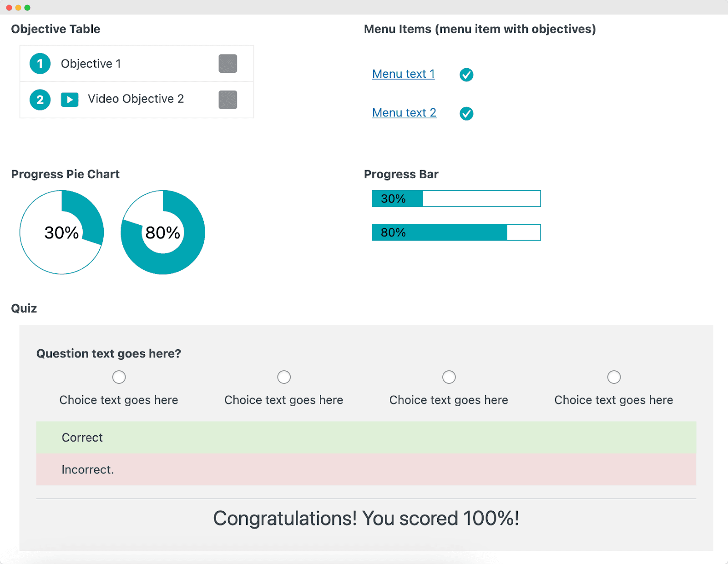Screen dimensions: 728x564
Task: Click the checkmark icon next to Menu text 2
Action: tap(466, 114)
